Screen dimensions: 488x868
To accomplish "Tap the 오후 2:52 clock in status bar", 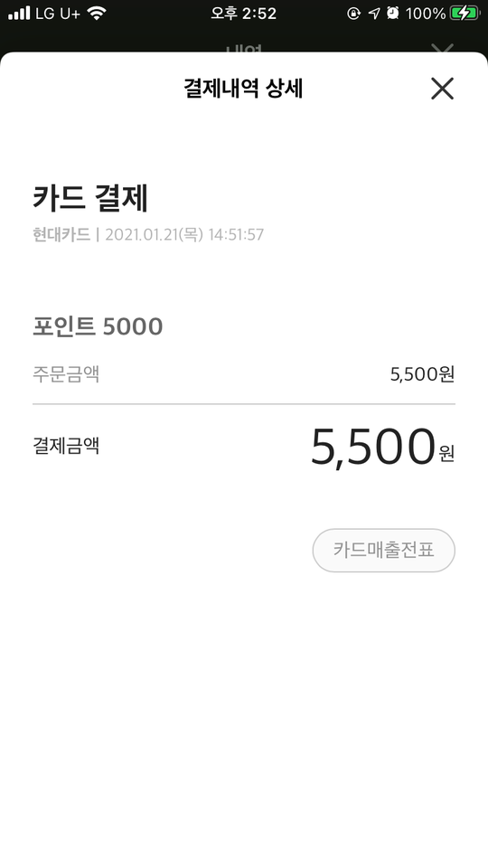I will pyautogui.click(x=243, y=14).
